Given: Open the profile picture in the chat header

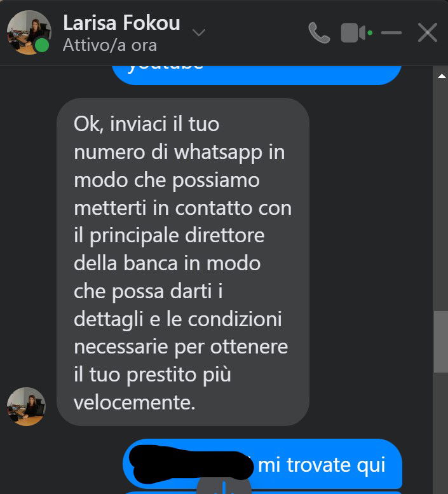Looking at the screenshot, I should tap(29, 32).
